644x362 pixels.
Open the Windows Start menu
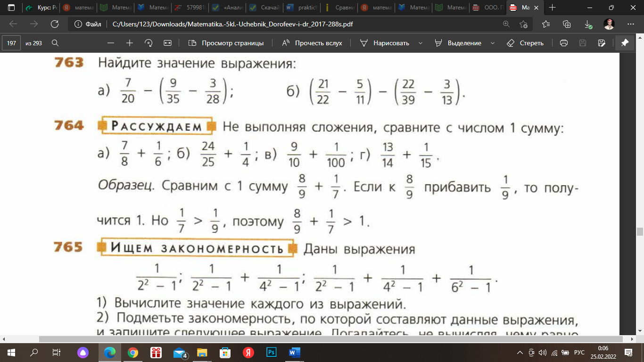pyautogui.click(x=11, y=352)
